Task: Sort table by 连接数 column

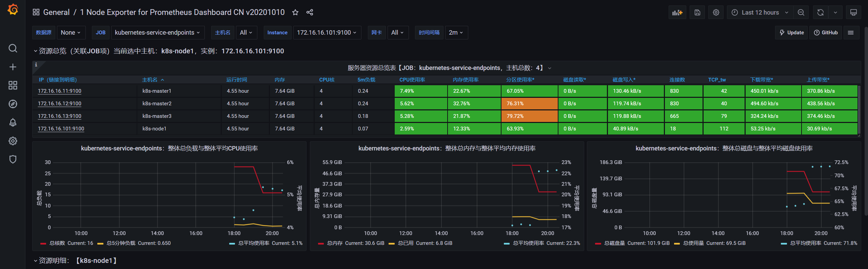Action: pos(677,80)
